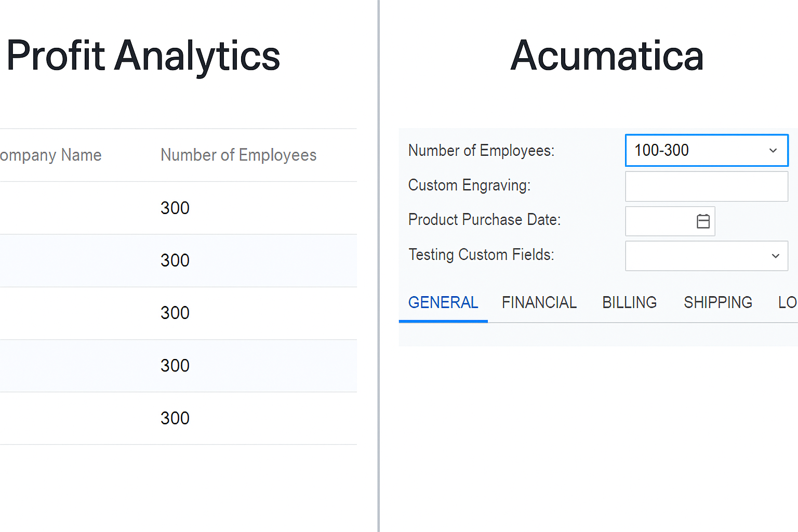Click the Custom Engraving text field

[707, 187]
